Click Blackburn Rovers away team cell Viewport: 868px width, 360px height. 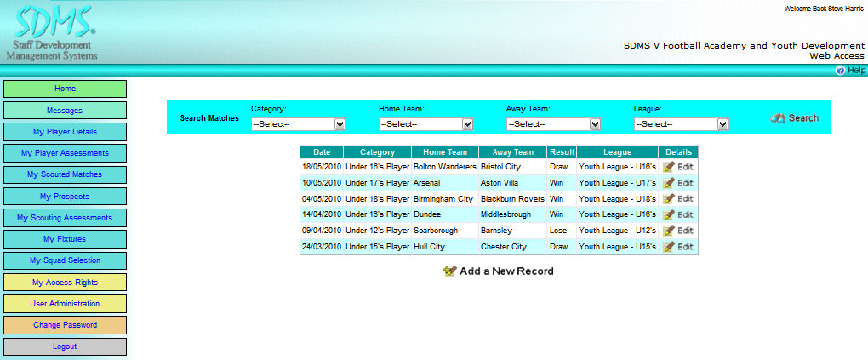(x=512, y=199)
